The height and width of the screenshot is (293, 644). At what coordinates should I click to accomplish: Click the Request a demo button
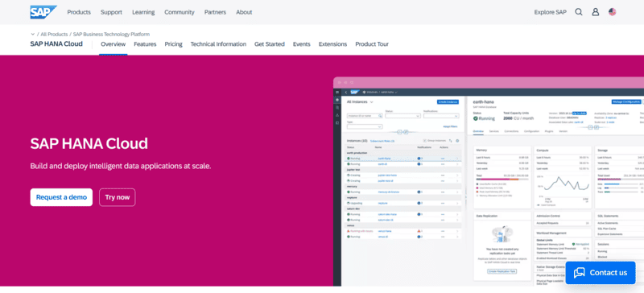click(61, 197)
